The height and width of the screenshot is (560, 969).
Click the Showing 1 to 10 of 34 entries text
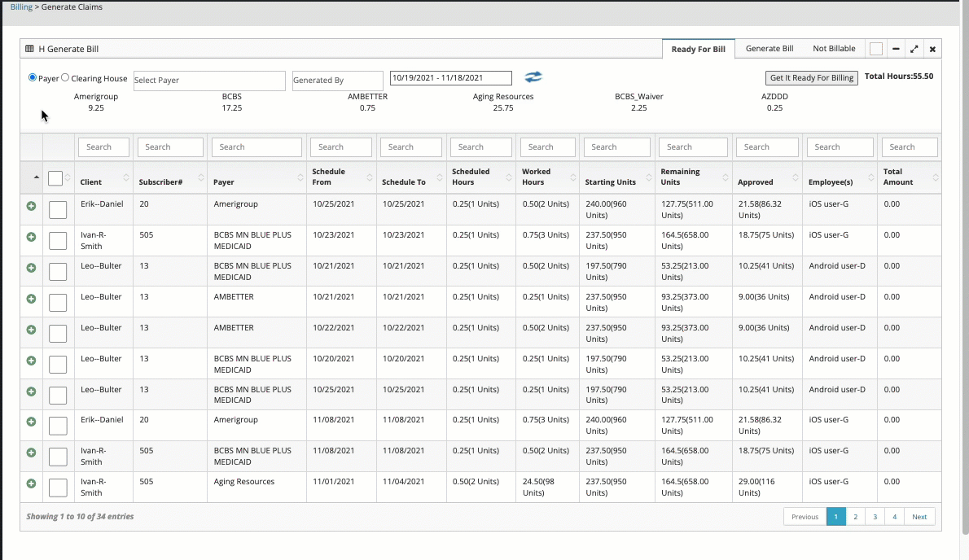(80, 516)
